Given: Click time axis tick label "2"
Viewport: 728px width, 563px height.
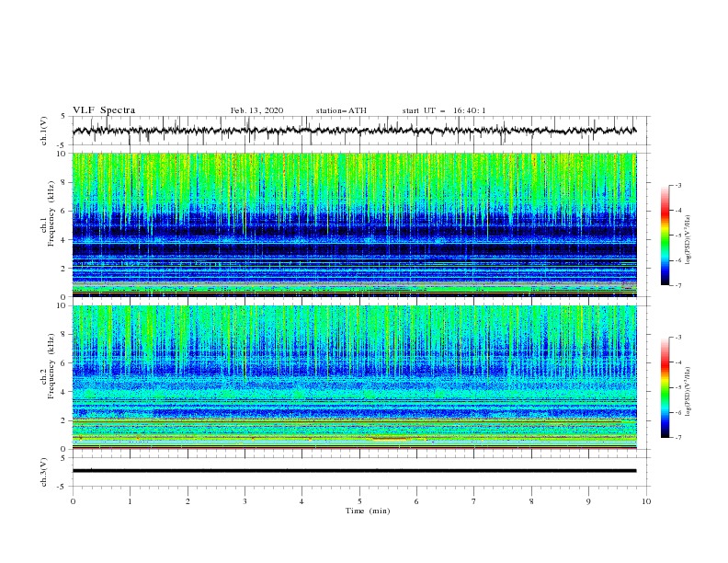Looking at the screenshot, I should [x=188, y=501].
